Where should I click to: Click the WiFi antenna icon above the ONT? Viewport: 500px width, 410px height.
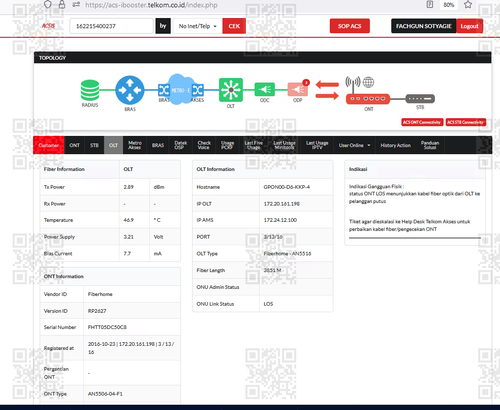pos(353,83)
